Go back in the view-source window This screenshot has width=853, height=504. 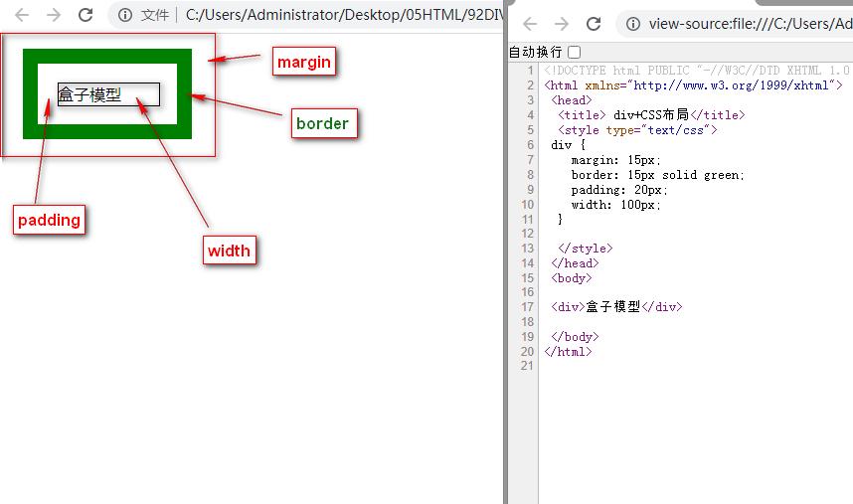(530, 24)
